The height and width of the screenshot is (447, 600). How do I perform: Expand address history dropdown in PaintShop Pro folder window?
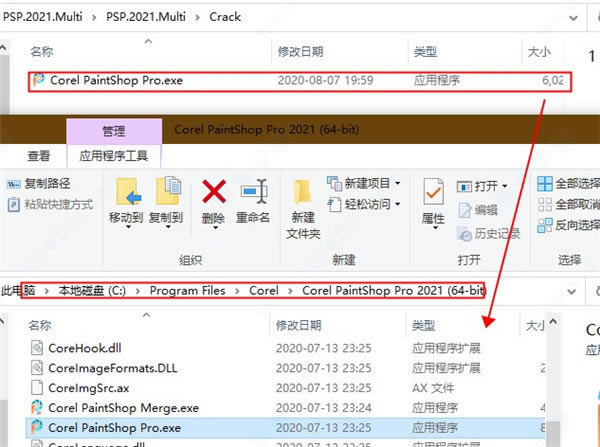[x=571, y=292]
